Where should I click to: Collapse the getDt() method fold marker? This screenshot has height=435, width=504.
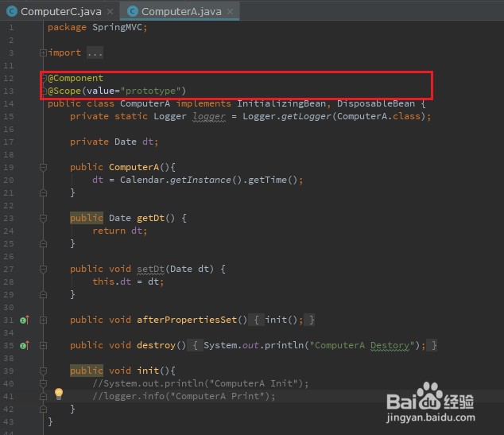43,219
